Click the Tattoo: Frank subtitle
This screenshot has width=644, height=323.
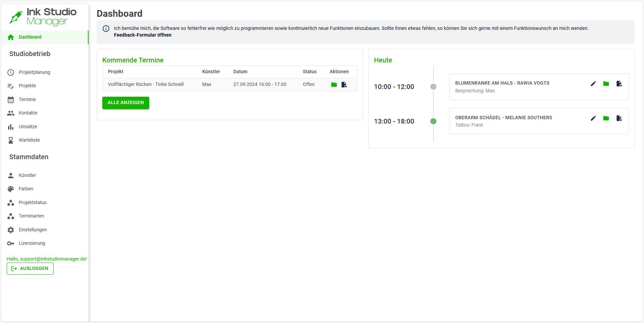469,125
